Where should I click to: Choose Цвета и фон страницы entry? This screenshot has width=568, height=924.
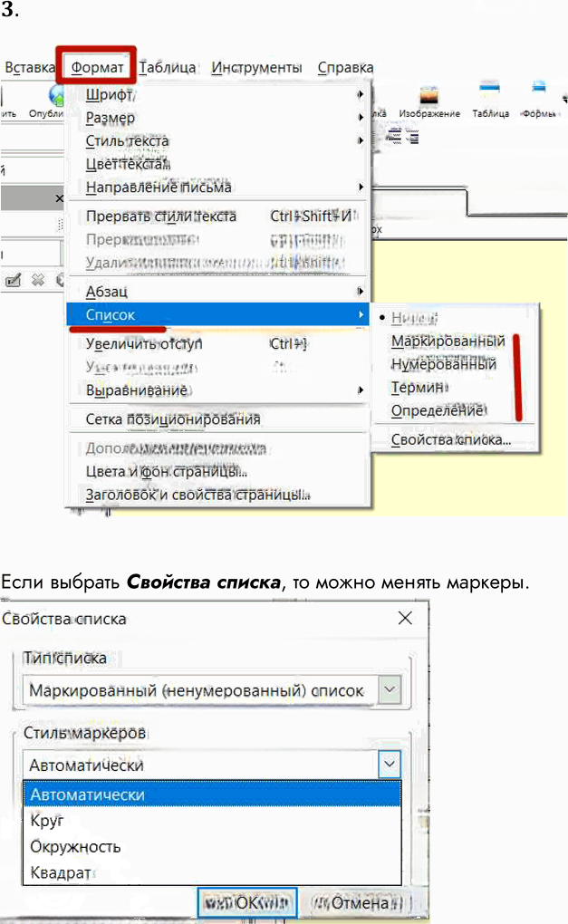(x=218, y=471)
